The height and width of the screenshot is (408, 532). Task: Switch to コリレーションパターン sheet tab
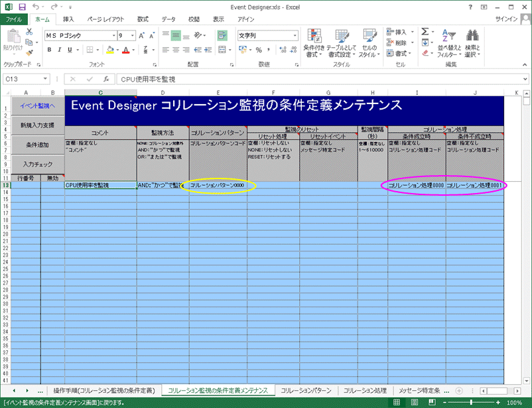[306, 391]
